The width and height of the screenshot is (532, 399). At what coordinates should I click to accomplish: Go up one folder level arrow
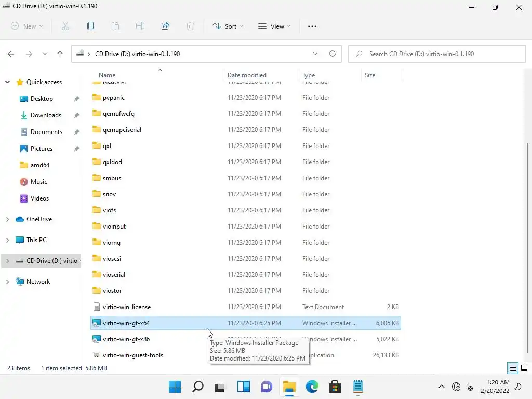click(x=60, y=54)
